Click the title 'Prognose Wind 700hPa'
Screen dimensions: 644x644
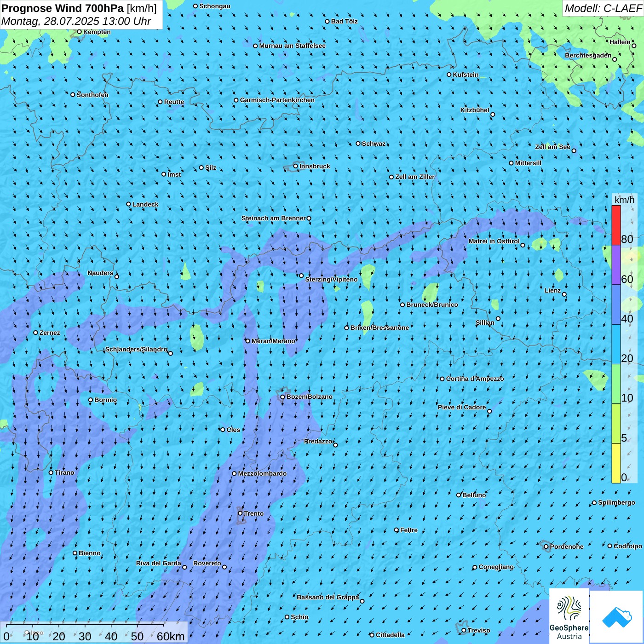point(63,8)
